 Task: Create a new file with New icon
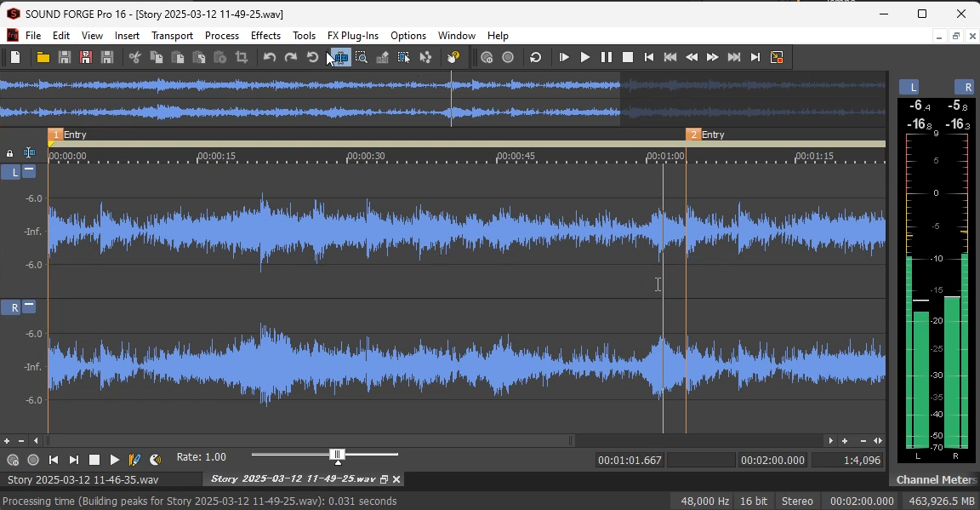[x=15, y=58]
